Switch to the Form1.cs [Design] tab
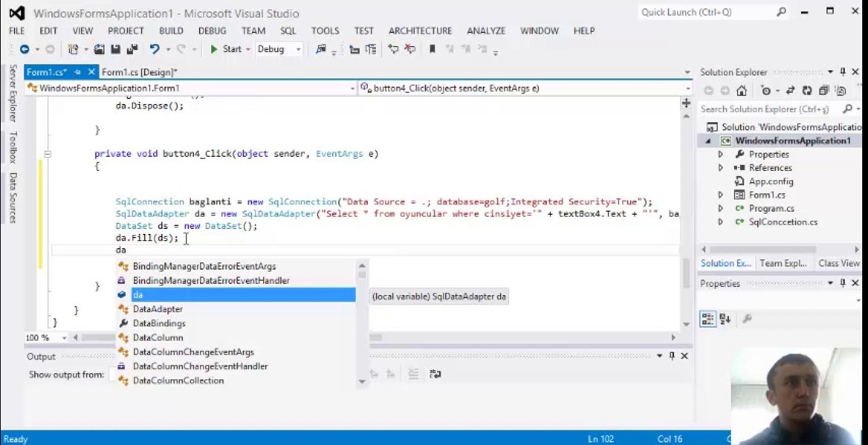The width and height of the screenshot is (868, 445). pyautogui.click(x=140, y=72)
